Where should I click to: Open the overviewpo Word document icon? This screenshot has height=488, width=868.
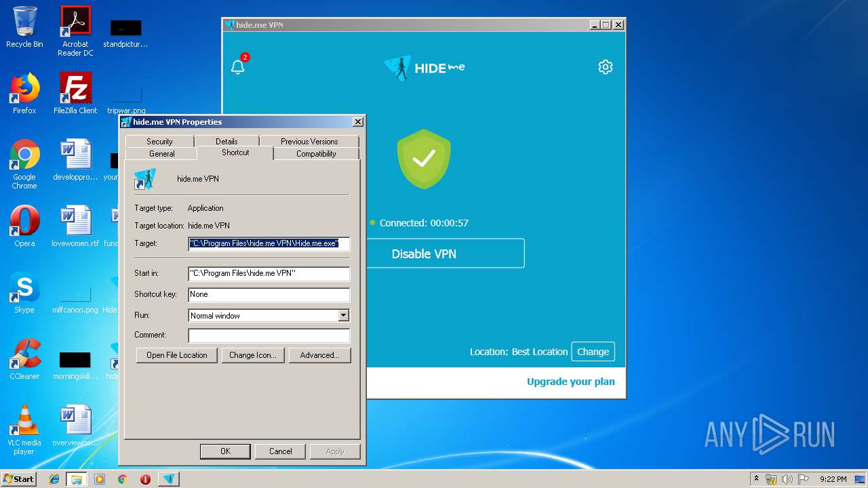pyautogui.click(x=75, y=426)
